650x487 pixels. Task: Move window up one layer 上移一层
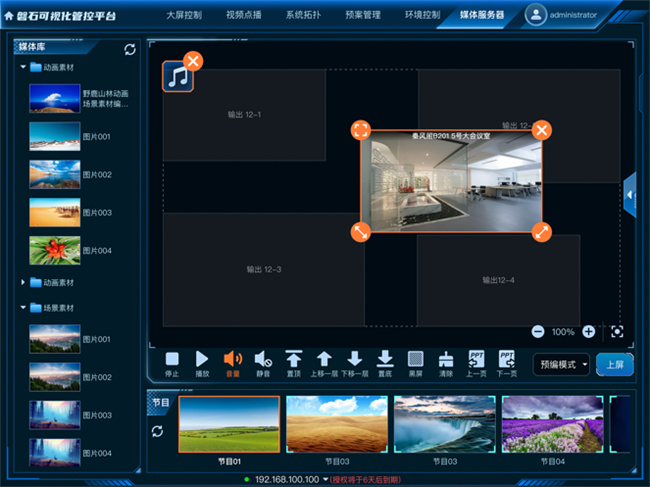pyautogui.click(x=324, y=364)
